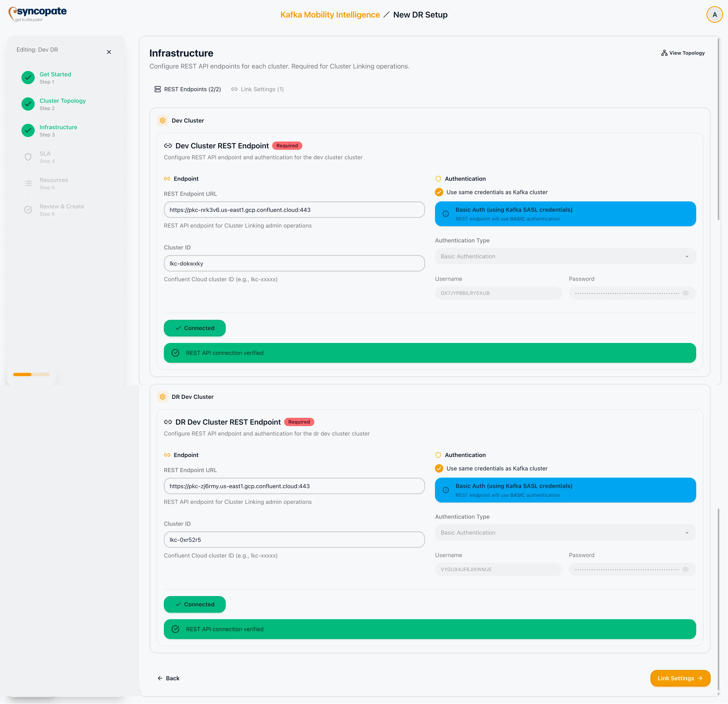
Task: Click the Dev Cluster Endpoint section icon
Action: 167,179
